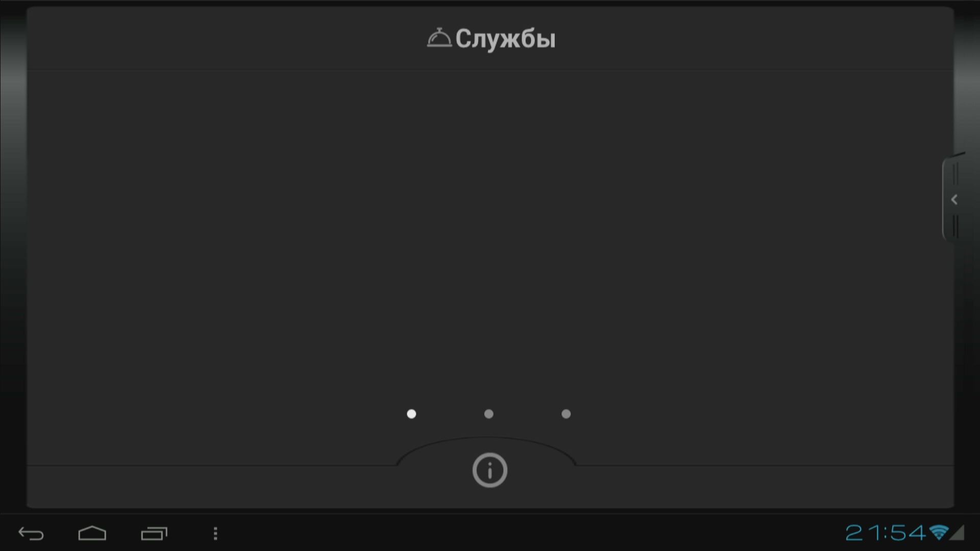The height and width of the screenshot is (551, 980).
Task: Select the first page indicator dot
Action: pos(411,414)
